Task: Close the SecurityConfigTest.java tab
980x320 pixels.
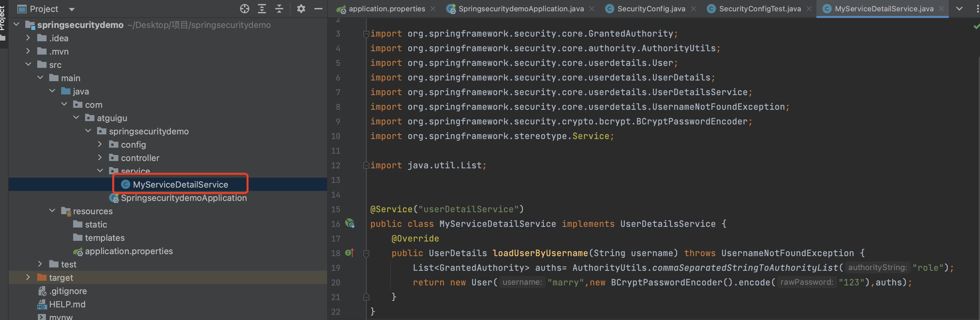Action: tap(809, 9)
